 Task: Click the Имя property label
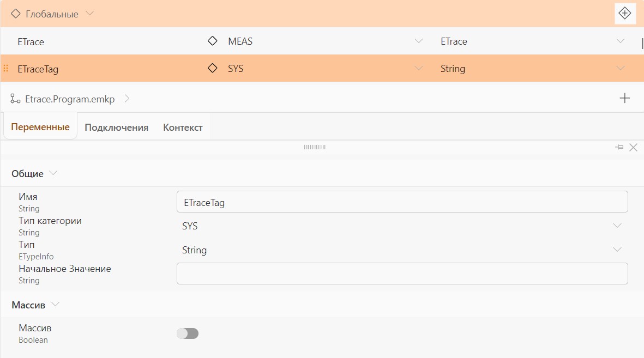pos(28,197)
